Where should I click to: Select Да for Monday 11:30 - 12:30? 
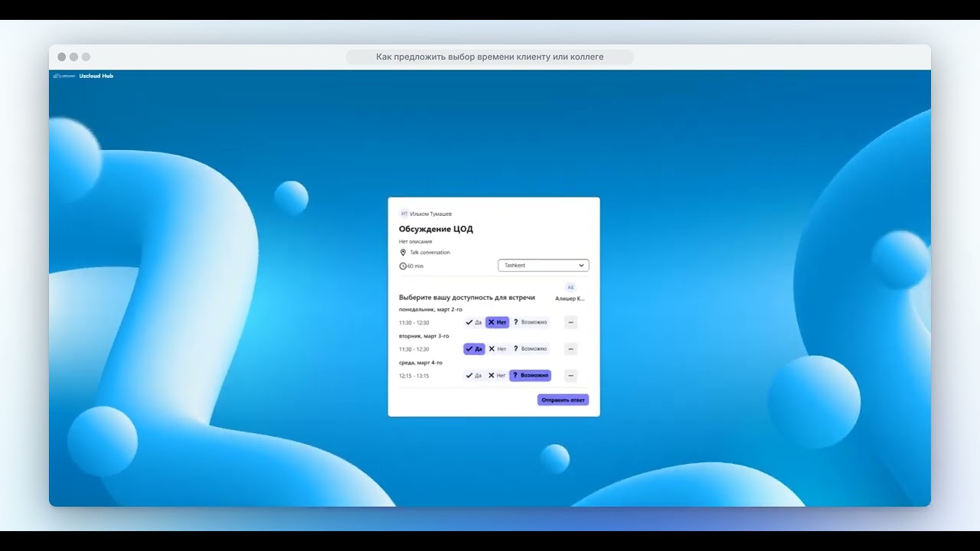click(x=474, y=322)
